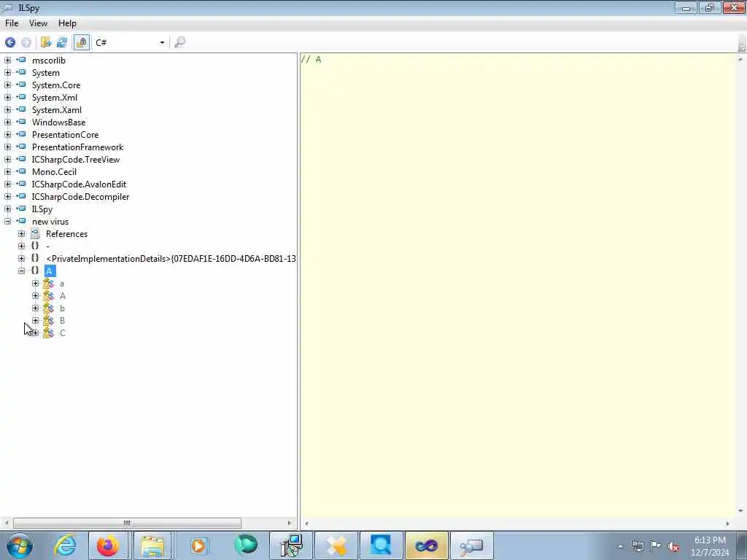The image size is (747, 560).
Task: Open the Help menu
Action: (67, 23)
